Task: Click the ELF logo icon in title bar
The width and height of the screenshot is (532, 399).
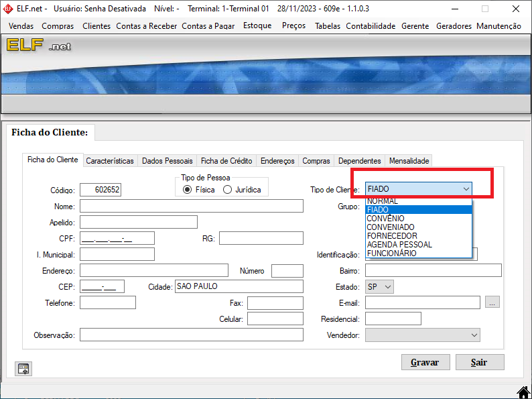Action: (7, 9)
